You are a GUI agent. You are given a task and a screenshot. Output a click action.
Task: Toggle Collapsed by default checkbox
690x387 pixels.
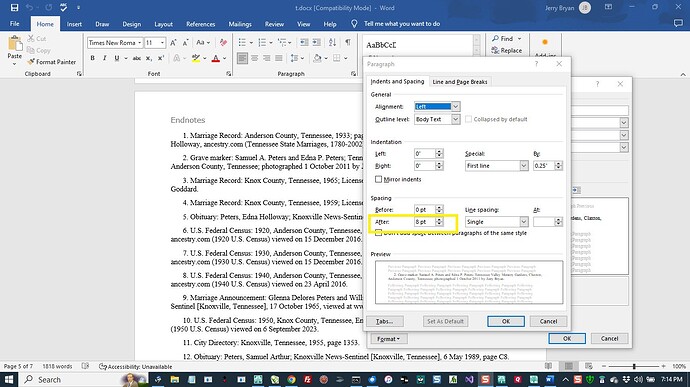[469, 119]
